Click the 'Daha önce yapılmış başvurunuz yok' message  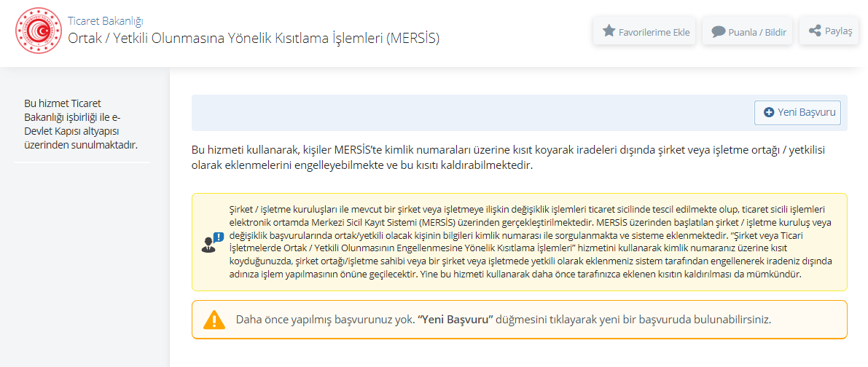coord(503,320)
